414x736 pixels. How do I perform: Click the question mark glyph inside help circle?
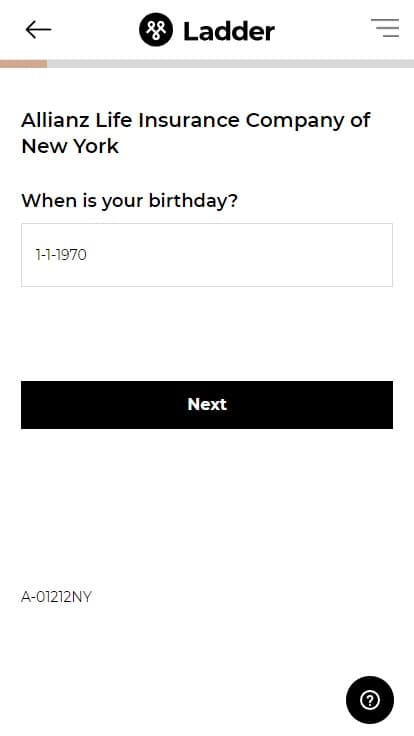(370, 700)
